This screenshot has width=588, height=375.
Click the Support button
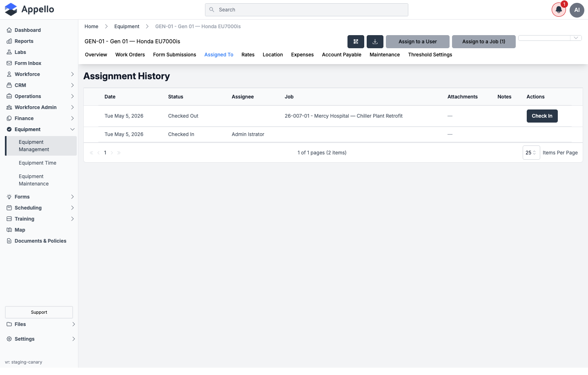(39, 312)
